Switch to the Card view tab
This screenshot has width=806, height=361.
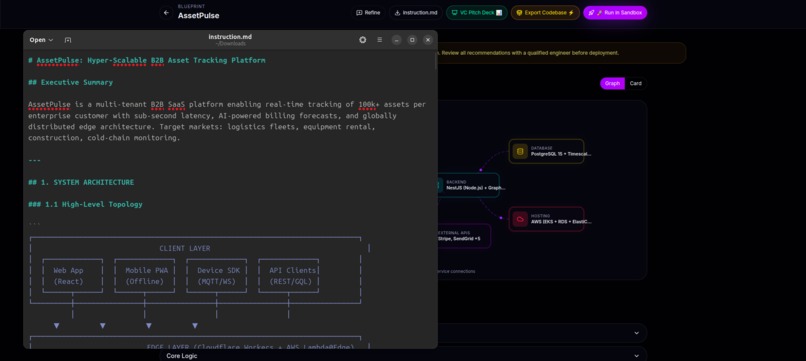(x=635, y=83)
